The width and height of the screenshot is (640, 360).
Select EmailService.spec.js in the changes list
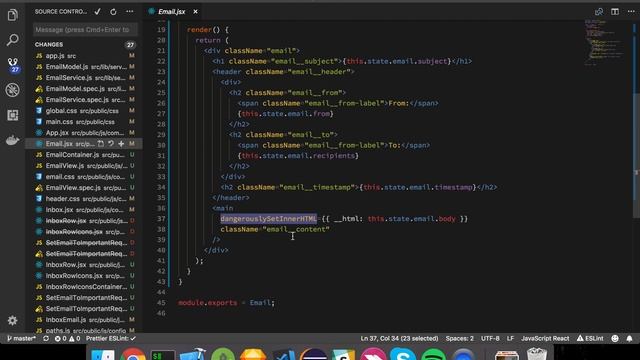84,100
